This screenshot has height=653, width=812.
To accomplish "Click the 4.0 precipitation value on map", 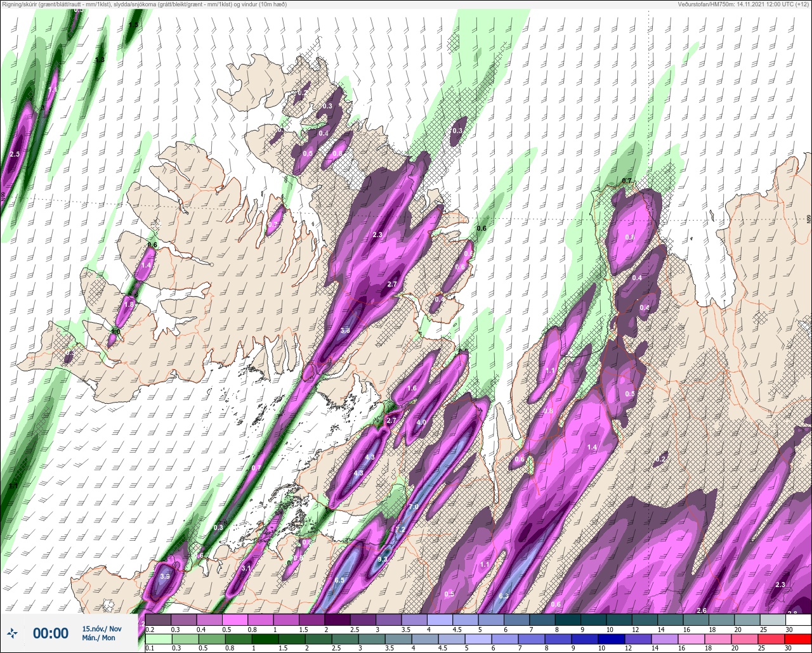I will point(421,423).
